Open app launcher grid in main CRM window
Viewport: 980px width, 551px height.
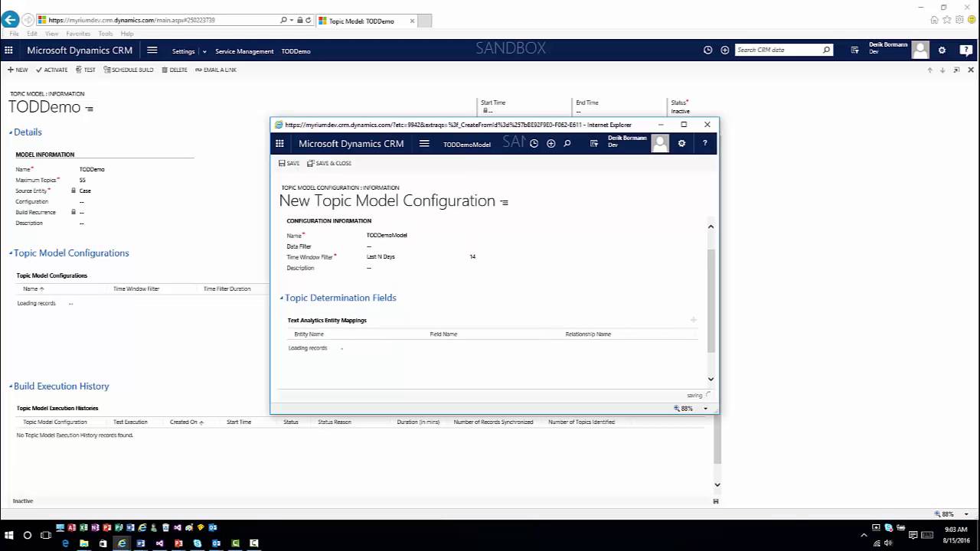8,51
